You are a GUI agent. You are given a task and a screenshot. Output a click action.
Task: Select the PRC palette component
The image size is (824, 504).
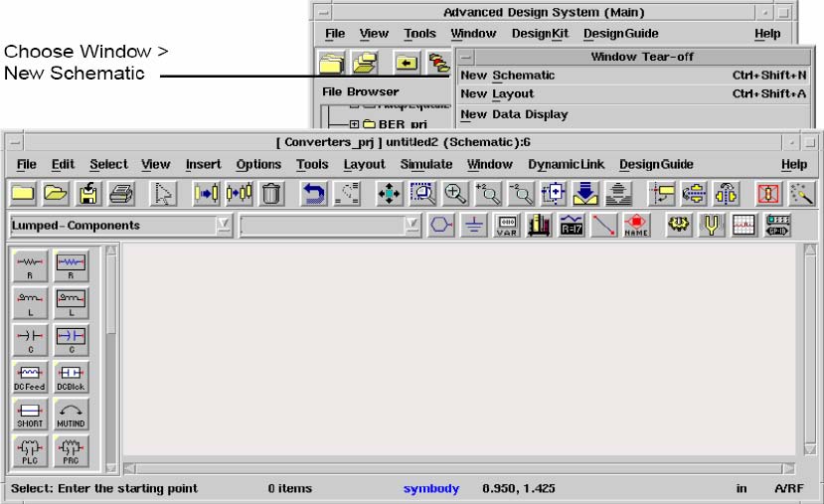71,450
